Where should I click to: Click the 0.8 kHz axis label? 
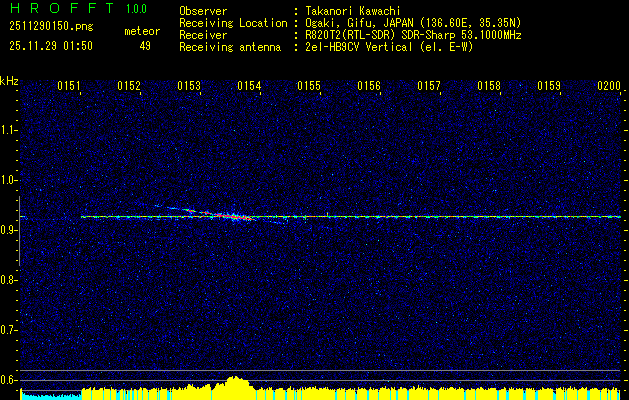point(8,280)
